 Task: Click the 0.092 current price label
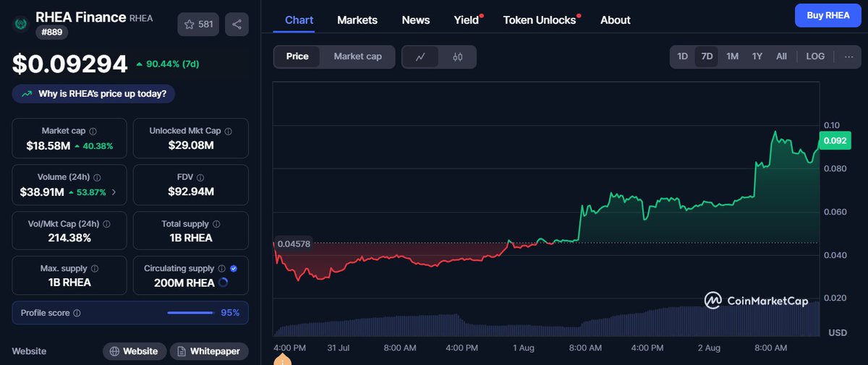834,141
